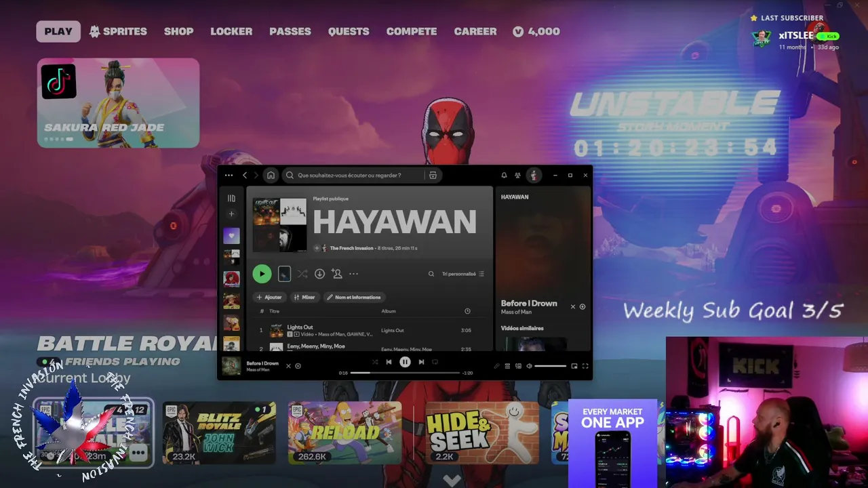
Task: Download the HAYAWAN playlist
Action: [x=319, y=274]
